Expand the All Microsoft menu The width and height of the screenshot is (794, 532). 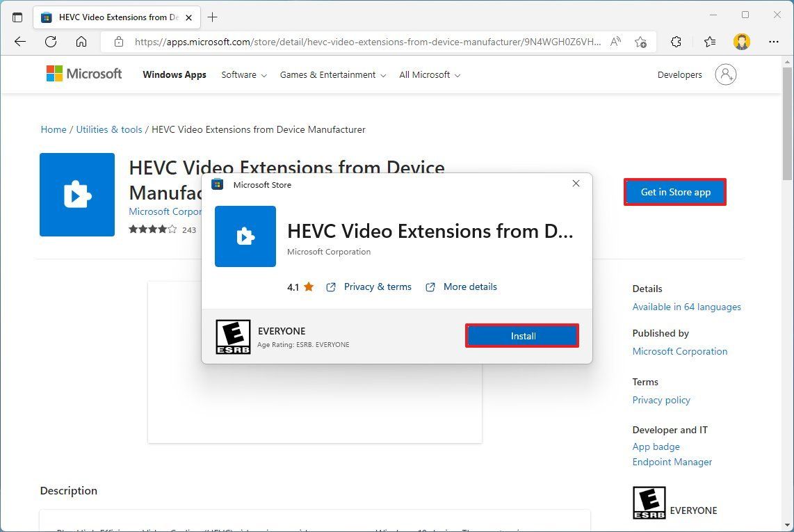[x=429, y=74]
